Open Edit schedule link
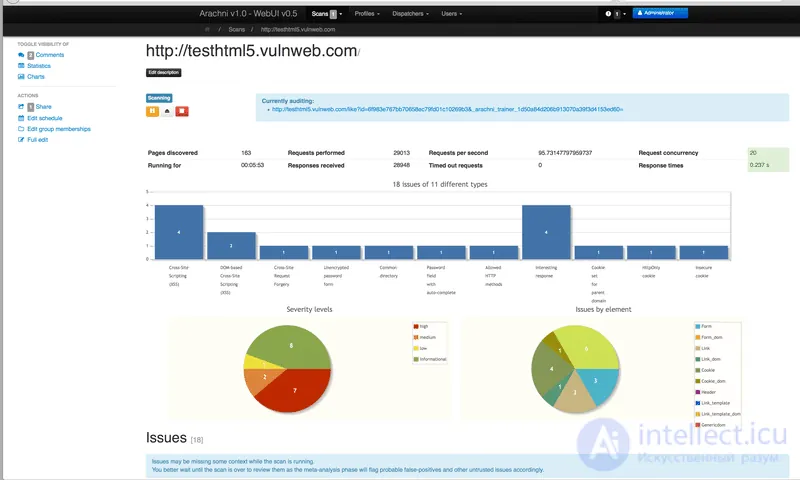Image resolution: width=800 pixels, height=480 pixels. 44,118
